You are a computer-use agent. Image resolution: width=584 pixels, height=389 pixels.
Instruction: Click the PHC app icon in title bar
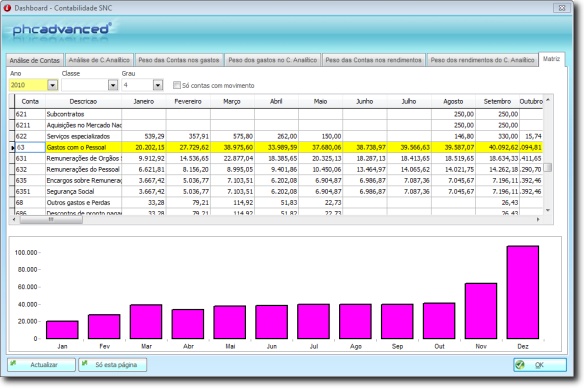[x=7, y=8]
